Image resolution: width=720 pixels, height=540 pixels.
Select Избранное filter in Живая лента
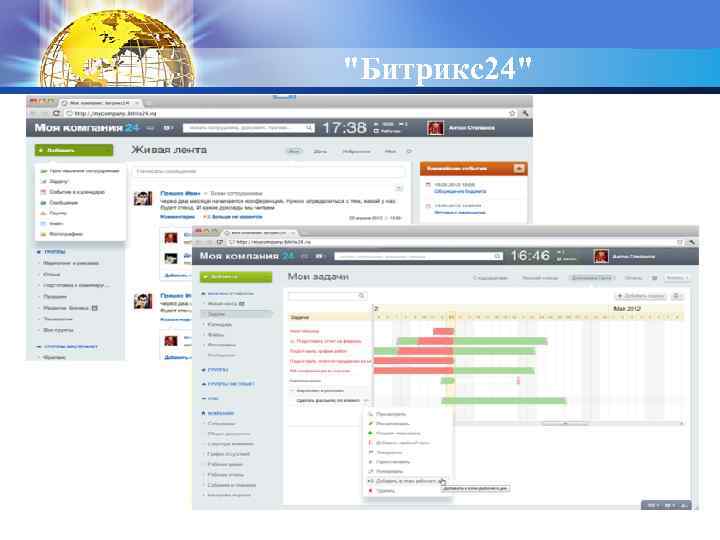356,151
